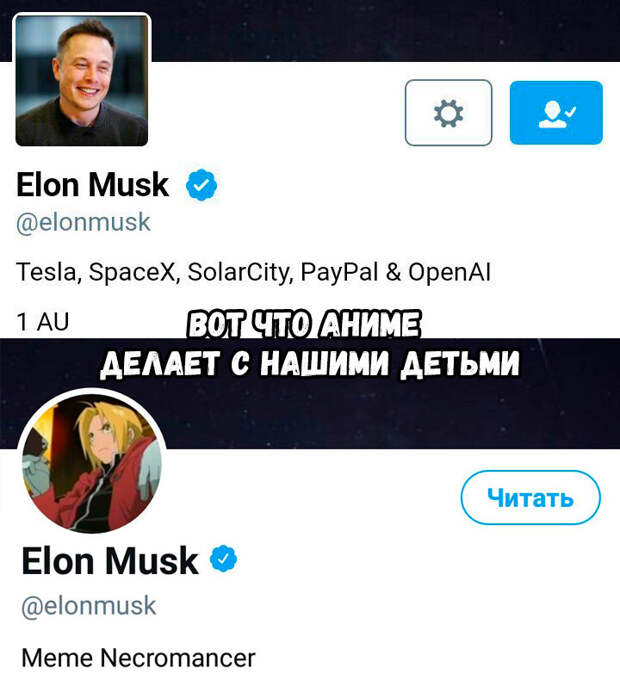
Task: Click OpenAI at the end of the bio
Action: point(449,272)
